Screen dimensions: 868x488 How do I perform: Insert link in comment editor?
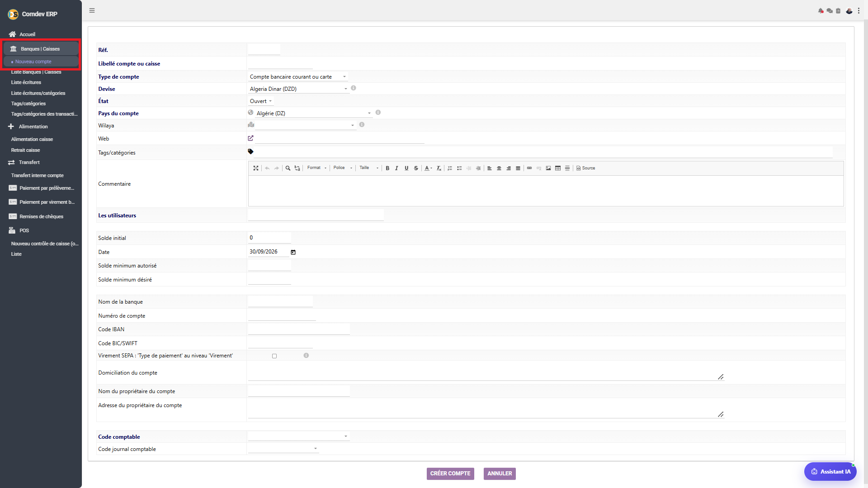coord(529,168)
